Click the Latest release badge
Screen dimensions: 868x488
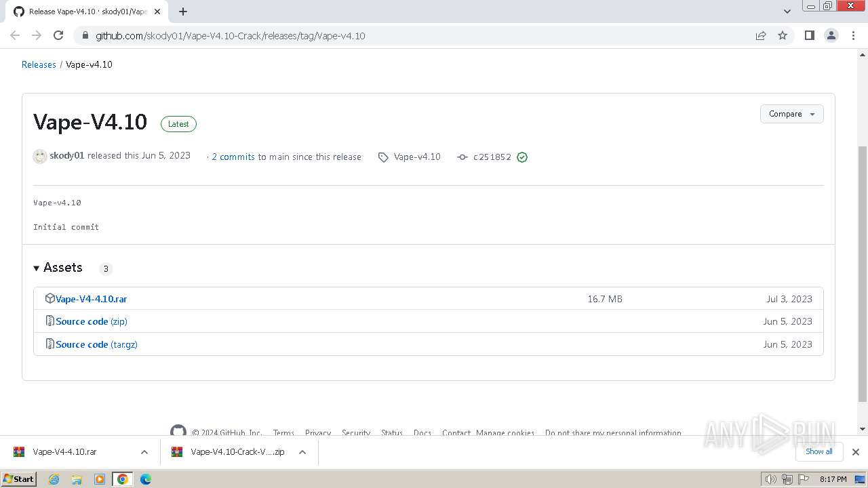[x=178, y=124]
